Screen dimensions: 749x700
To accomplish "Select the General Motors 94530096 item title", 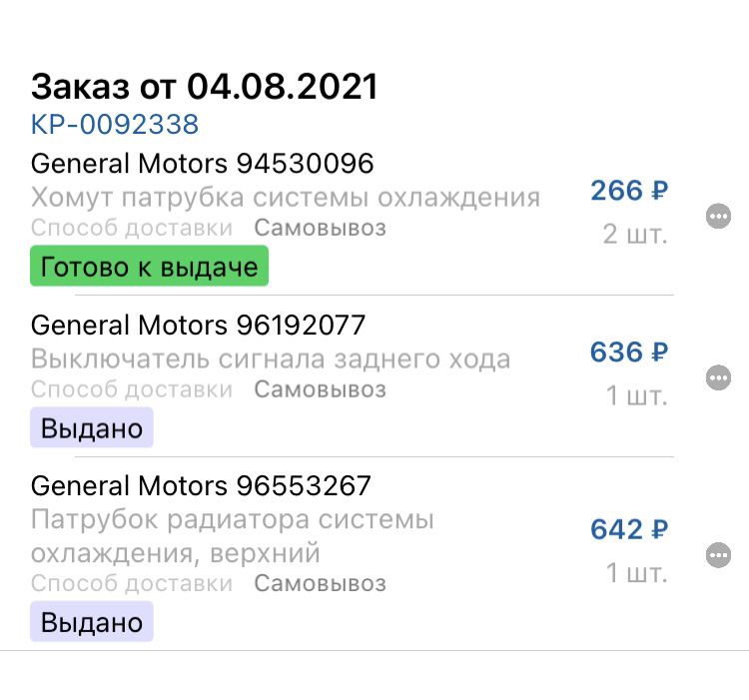I will click(203, 163).
